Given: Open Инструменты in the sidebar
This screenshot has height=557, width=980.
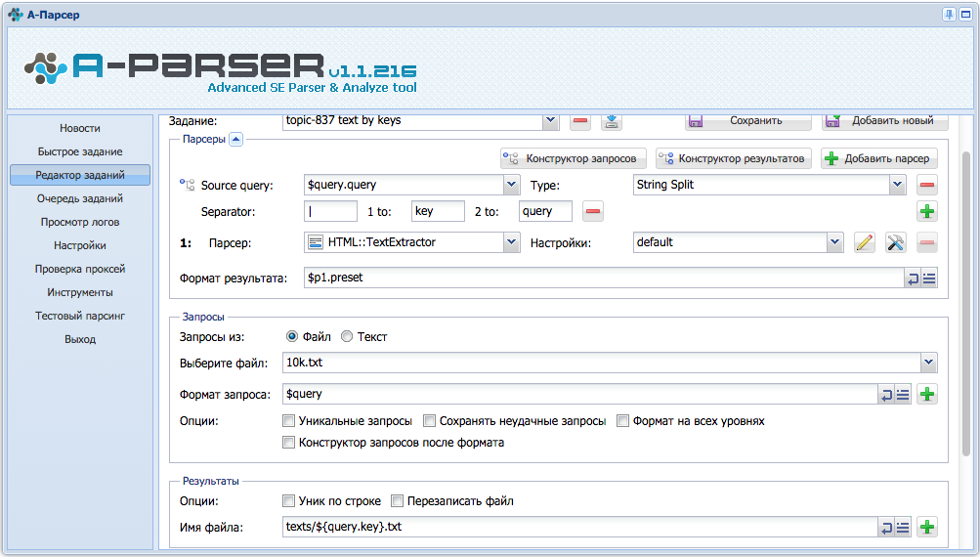Looking at the screenshot, I should (x=80, y=292).
